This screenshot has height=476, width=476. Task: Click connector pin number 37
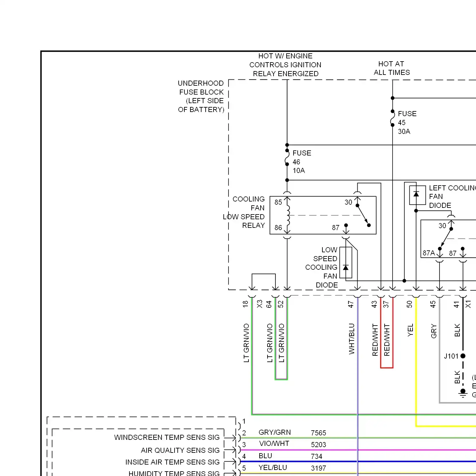pyautogui.click(x=386, y=304)
